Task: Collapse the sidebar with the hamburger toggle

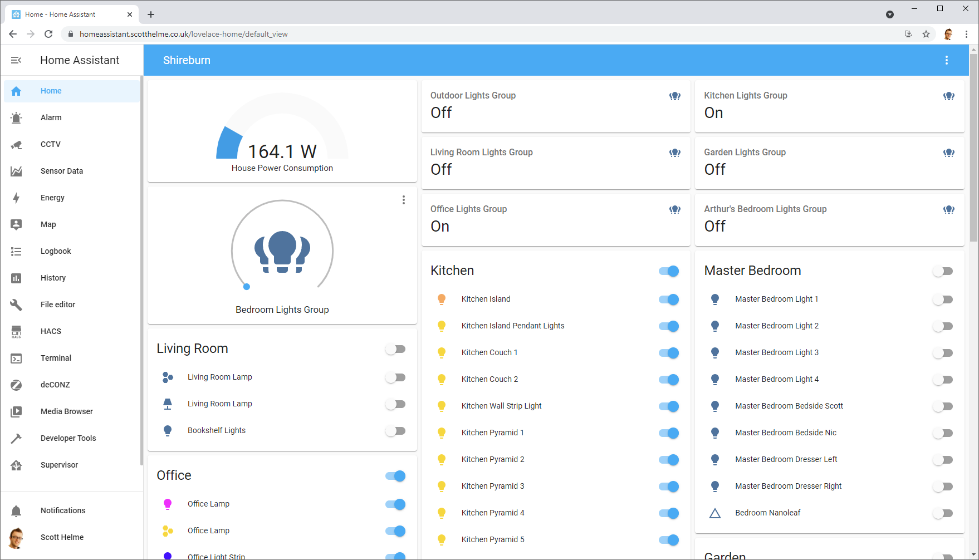Action: click(16, 60)
